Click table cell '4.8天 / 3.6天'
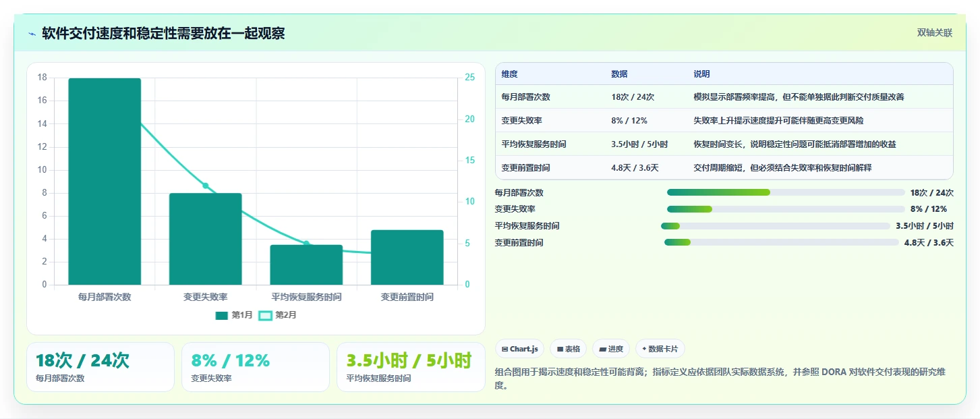This screenshot has height=419, width=980. click(635, 167)
